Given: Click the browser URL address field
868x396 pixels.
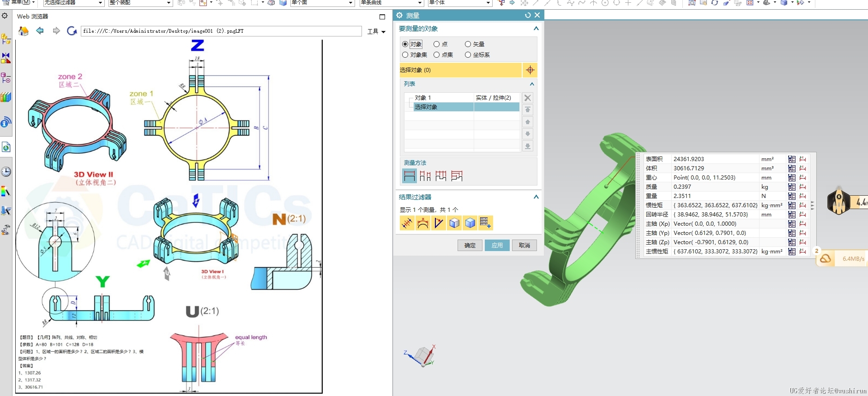Looking at the screenshot, I should click(221, 31).
